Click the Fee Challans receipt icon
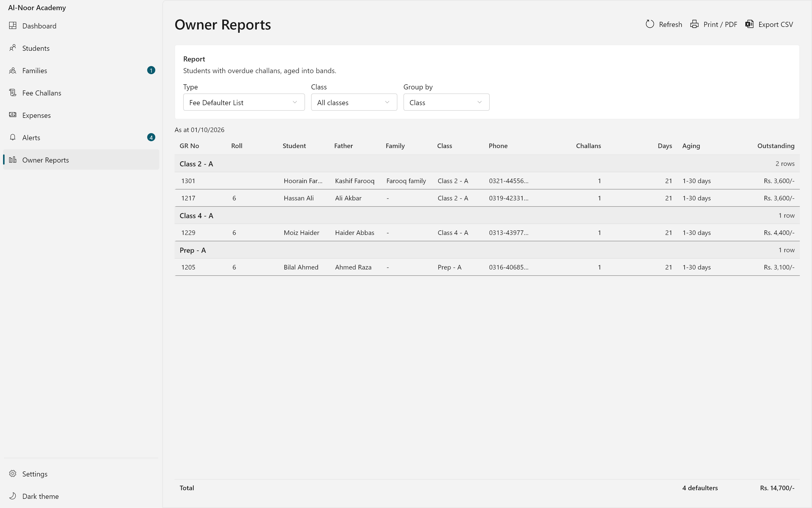The height and width of the screenshot is (508, 812). pos(13,93)
